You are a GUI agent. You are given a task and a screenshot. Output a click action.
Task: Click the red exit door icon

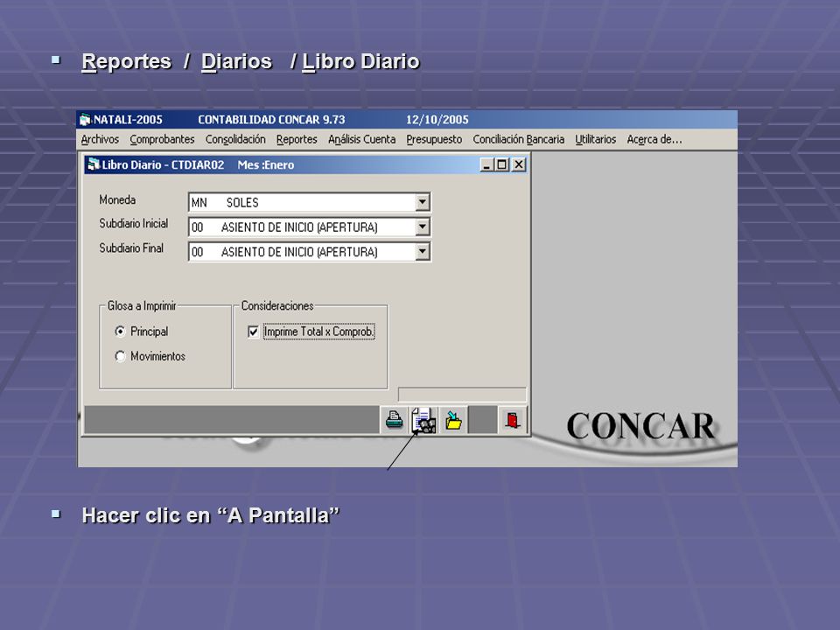pos(512,420)
